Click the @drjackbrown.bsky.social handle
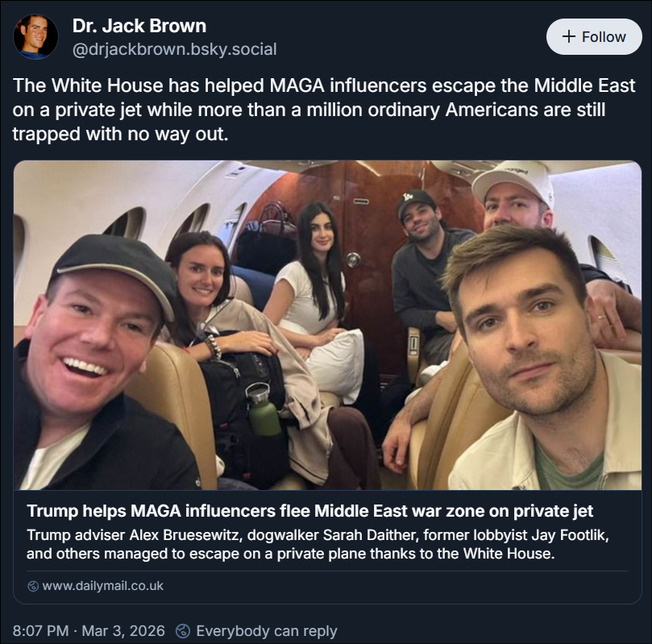This screenshot has height=644, width=652. coord(174,49)
